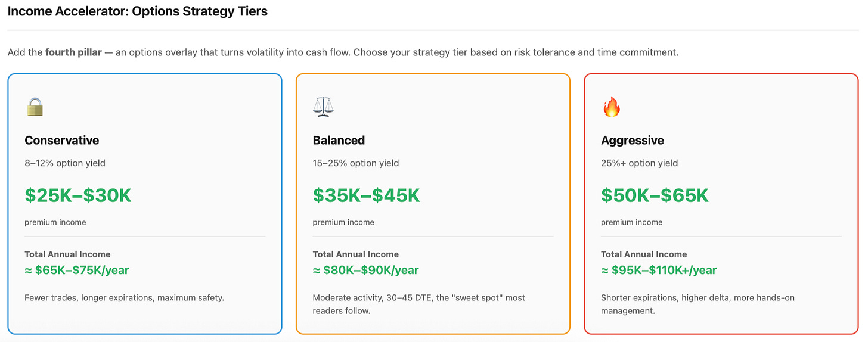
Task: Click the balance scales icon
Action: (x=323, y=107)
